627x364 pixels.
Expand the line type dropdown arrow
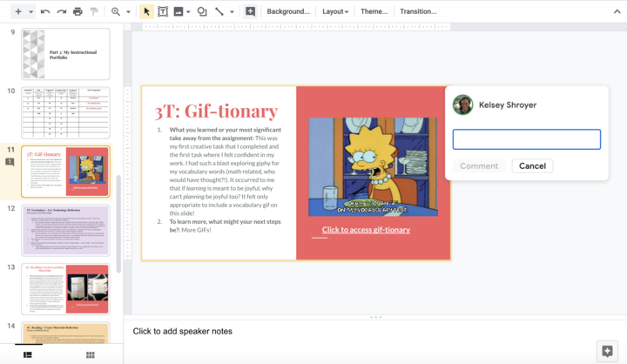pyautogui.click(x=232, y=12)
